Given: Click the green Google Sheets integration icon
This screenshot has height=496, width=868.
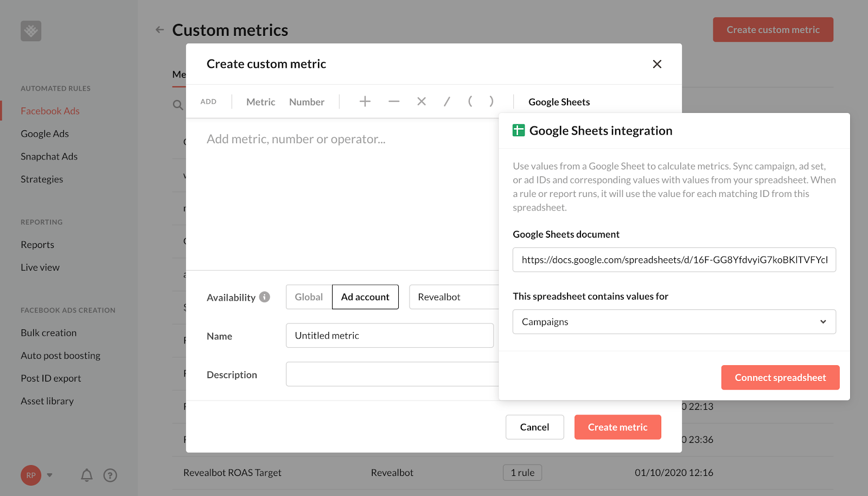Looking at the screenshot, I should (519, 130).
